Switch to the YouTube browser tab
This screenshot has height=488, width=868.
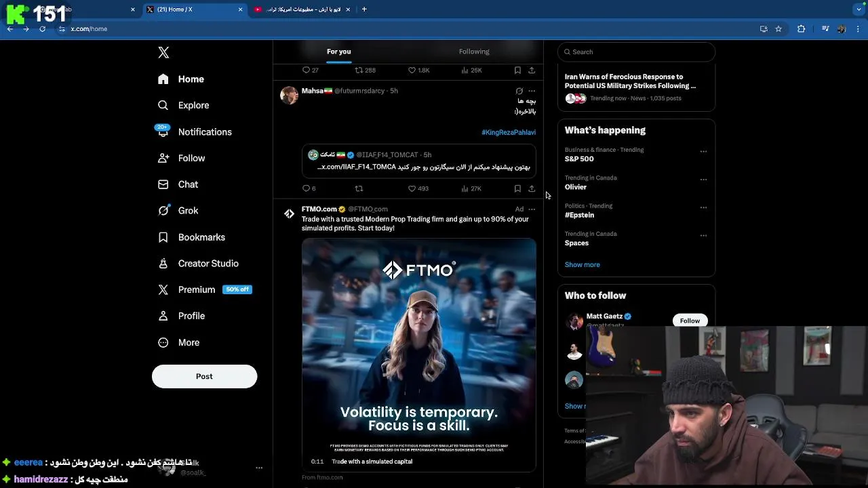click(302, 9)
